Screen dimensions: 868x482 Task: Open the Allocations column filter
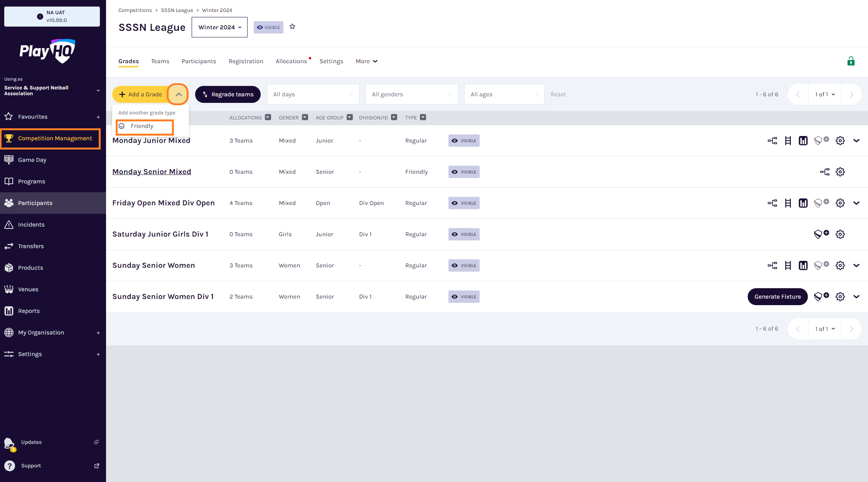click(268, 118)
